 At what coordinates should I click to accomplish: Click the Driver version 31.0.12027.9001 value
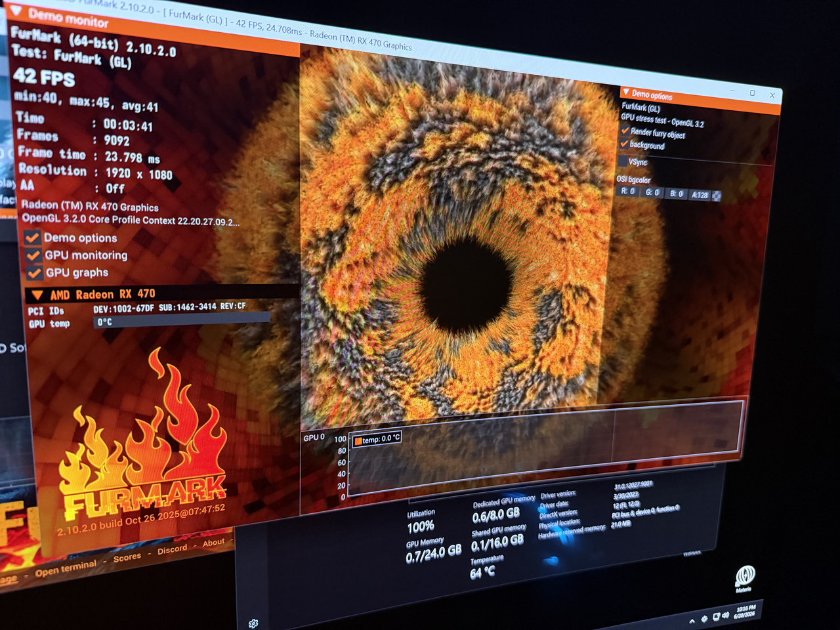click(x=633, y=486)
